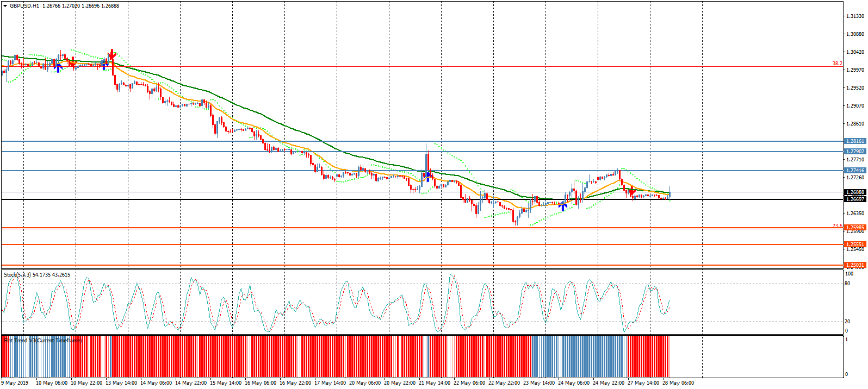Click the stochastic scale value 80
The height and width of the screenshot is (389, 868).
(x=847, y=283)
